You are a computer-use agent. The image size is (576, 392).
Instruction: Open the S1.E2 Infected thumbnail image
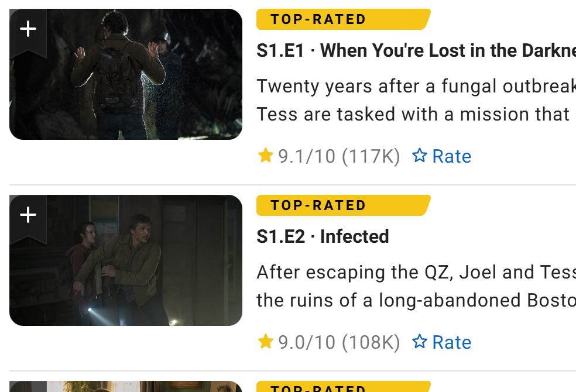point(126,260)
